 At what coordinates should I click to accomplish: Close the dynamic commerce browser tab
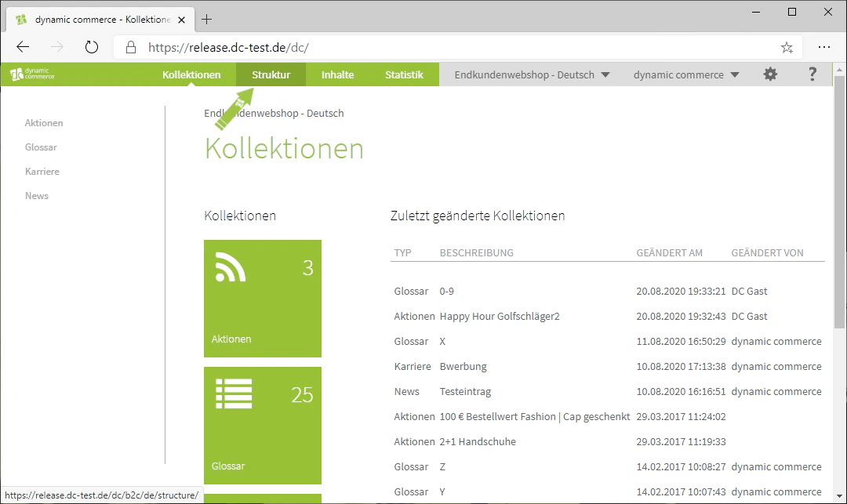click(x=181, y=20)
